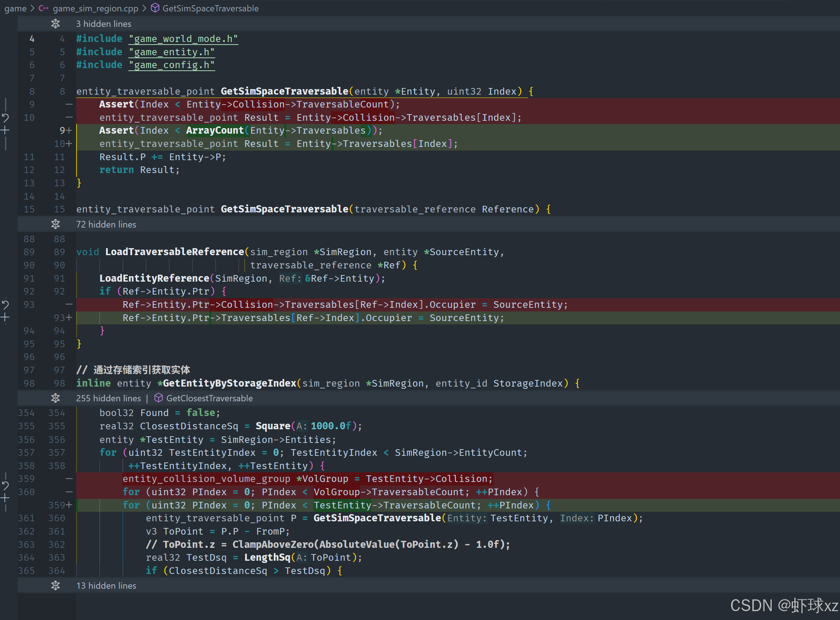
Task: Click line number 98 in the gutter
Action: (x=29, y=383)
